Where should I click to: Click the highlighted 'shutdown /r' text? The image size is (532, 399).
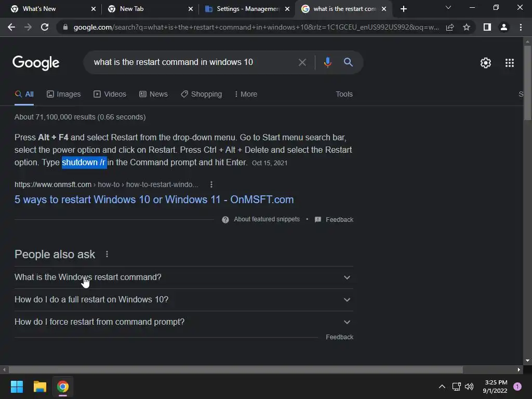coord(84,163)
